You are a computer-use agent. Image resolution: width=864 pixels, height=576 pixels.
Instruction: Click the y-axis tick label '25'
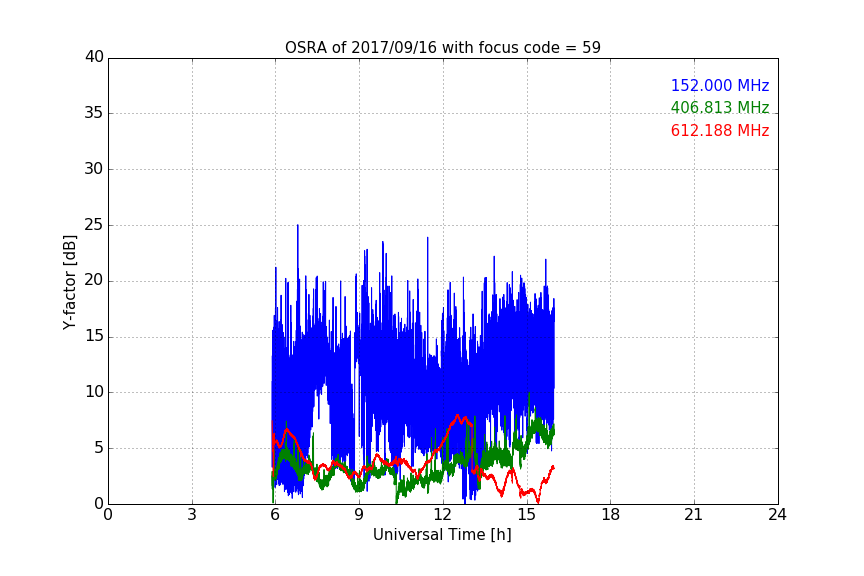coord(94,224)
